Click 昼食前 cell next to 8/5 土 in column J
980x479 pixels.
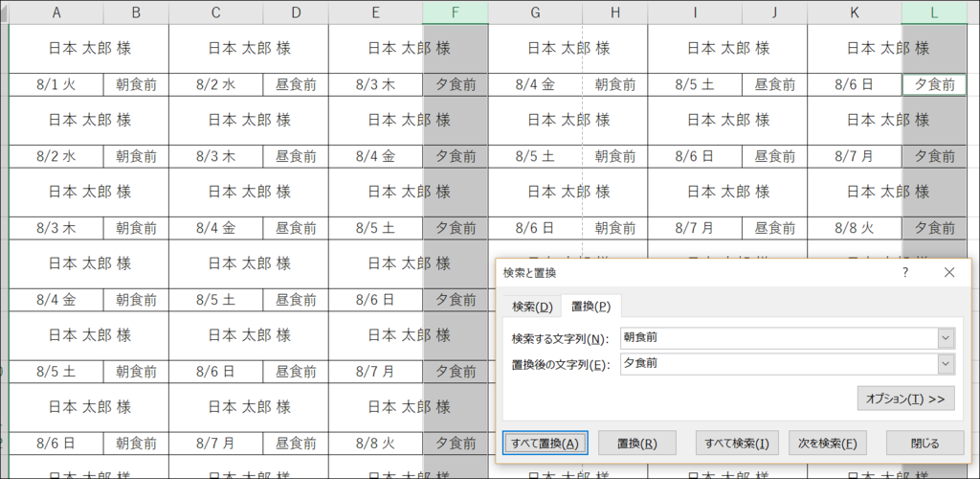(774, 84)
